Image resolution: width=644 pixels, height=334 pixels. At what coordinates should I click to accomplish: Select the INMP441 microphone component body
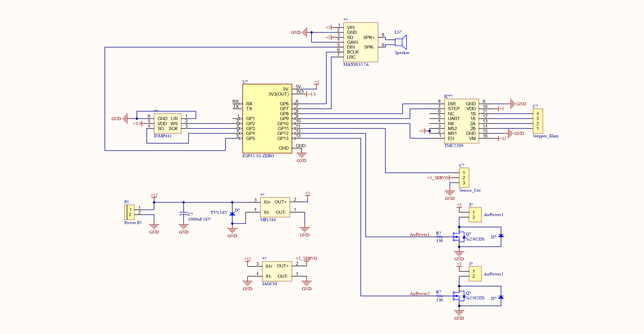(167, 123)
